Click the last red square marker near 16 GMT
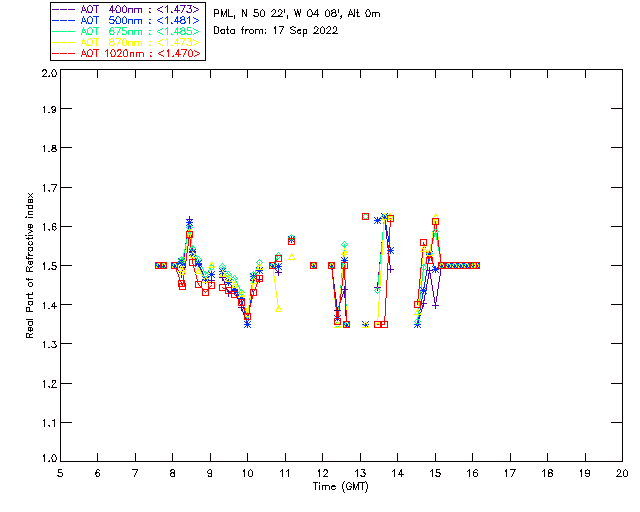This screenshot has height=512, width=640. point(476,265)
